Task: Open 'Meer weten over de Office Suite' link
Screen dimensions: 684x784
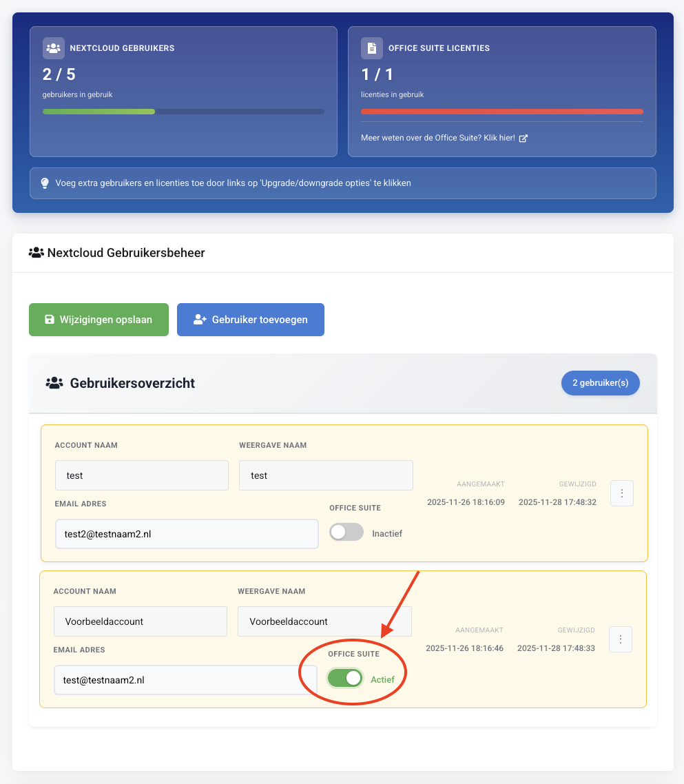Action: coord(444,138)
